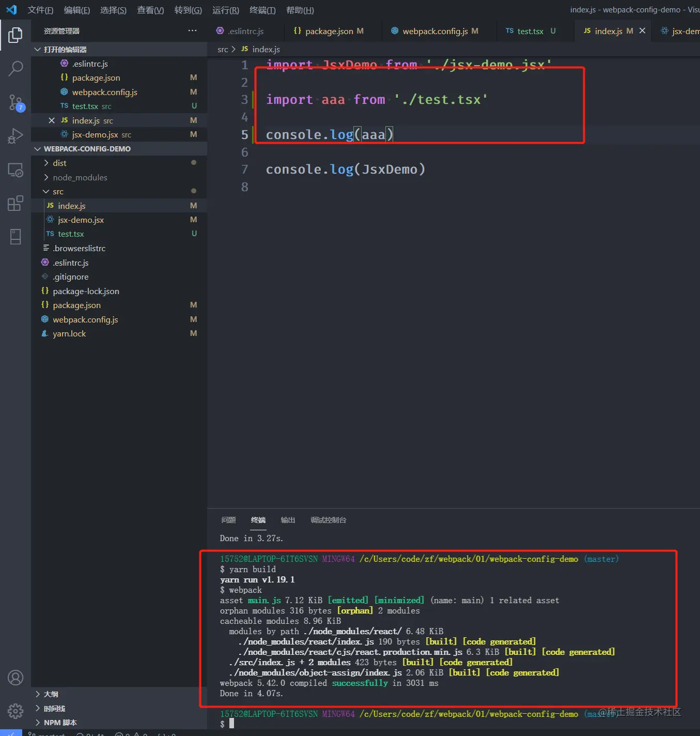Viewport: 700px width, 736px height.
Task: Switch to the 输出 panel tab
Action: (x=288, y=520)
